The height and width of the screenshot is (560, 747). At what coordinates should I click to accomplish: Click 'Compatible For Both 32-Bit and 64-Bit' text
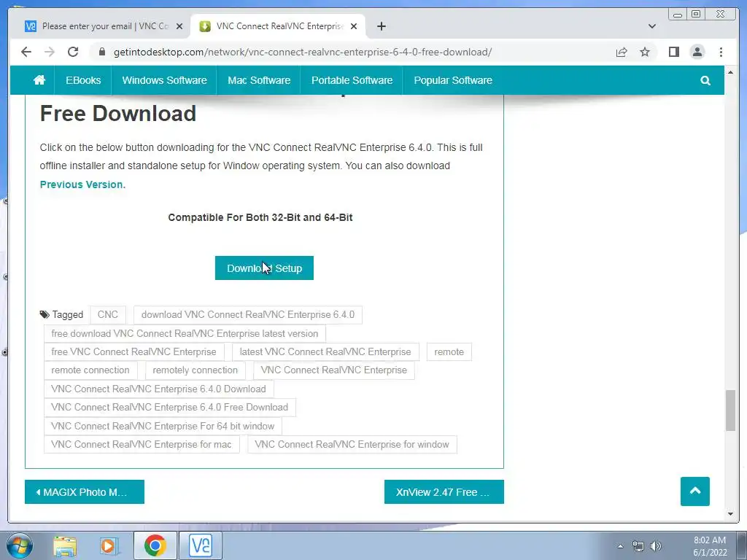click(x=260, y=217)
